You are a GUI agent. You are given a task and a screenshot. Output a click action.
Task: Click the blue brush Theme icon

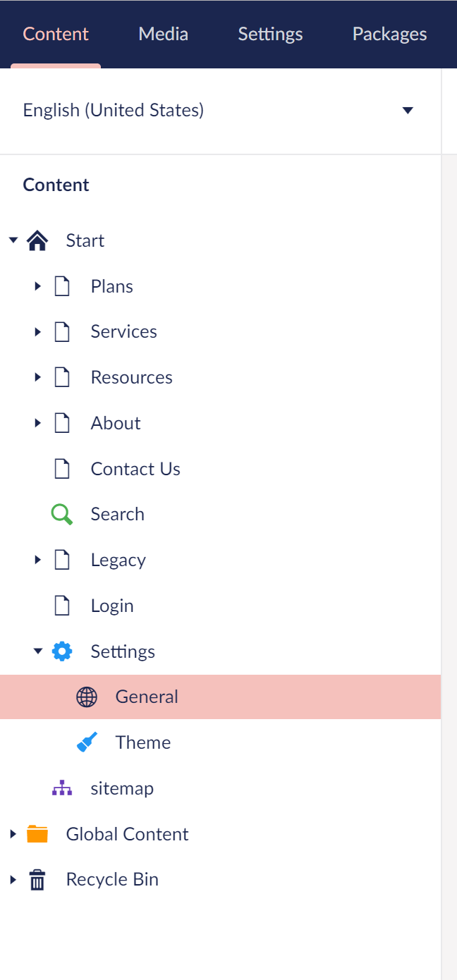click(x=87, y=743)
